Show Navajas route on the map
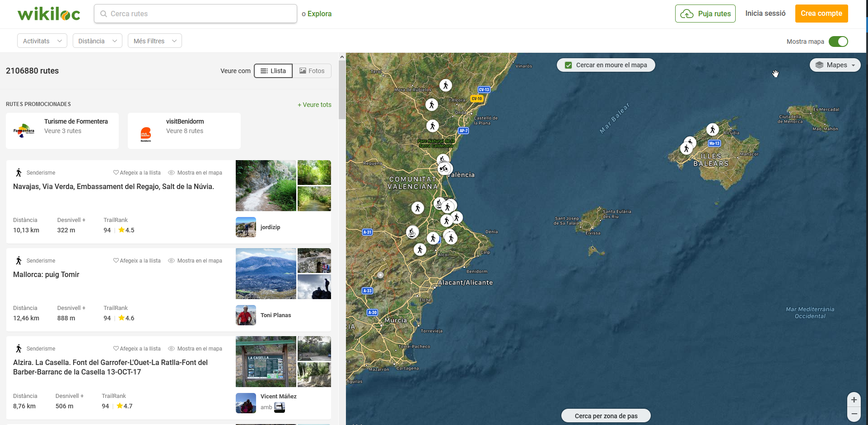This screenshot has height=425, width=868. tap(195, 172)
